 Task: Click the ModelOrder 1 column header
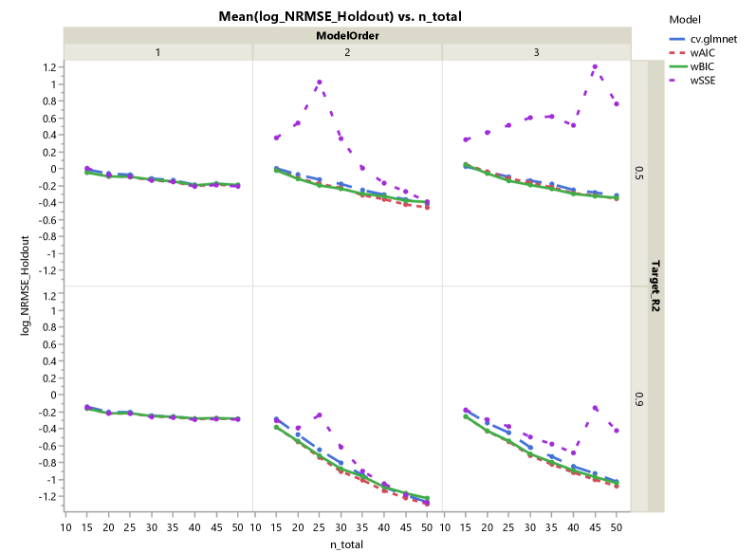point(157,52)
